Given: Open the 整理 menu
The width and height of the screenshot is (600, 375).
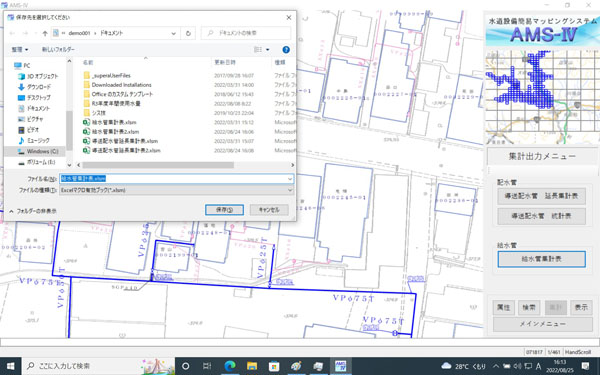Looking at the screenshot, I should [20, 50].
